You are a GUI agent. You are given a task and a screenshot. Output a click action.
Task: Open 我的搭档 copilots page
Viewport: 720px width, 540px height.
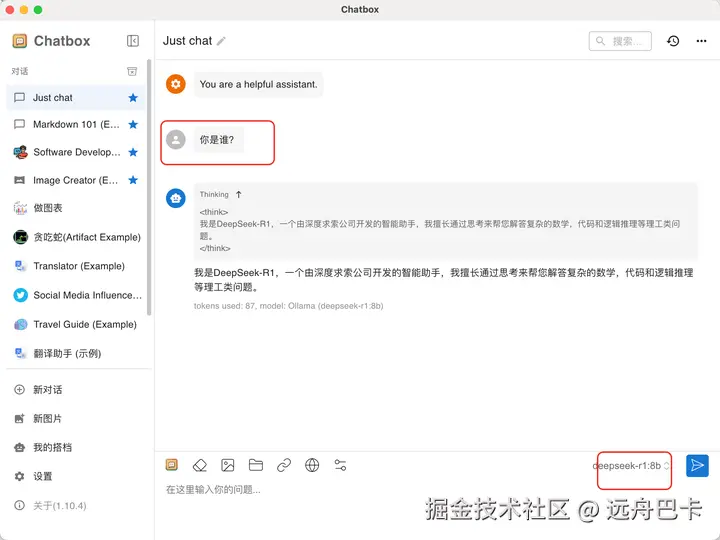coord(76,447)
